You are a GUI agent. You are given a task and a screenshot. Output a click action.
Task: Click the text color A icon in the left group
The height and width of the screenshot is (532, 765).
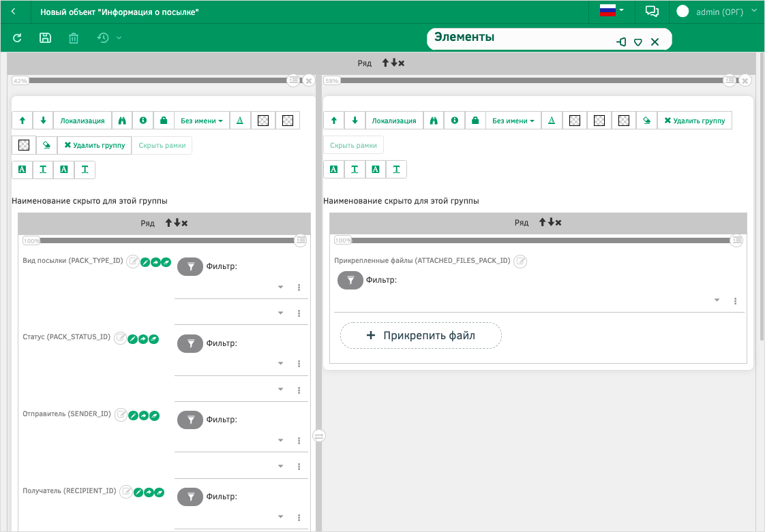coord(239,121)
